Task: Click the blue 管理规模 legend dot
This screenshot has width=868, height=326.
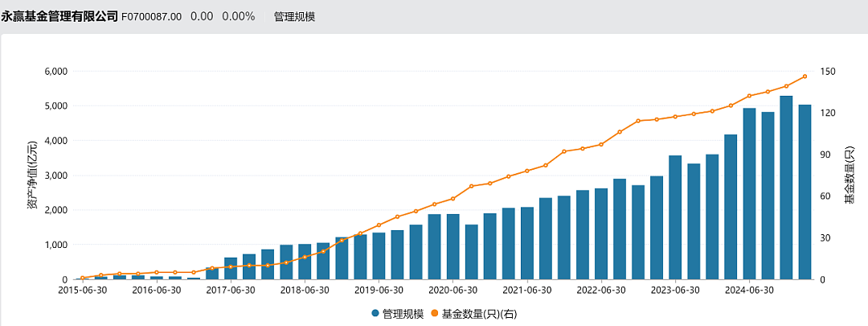Action: coord(376,314)
